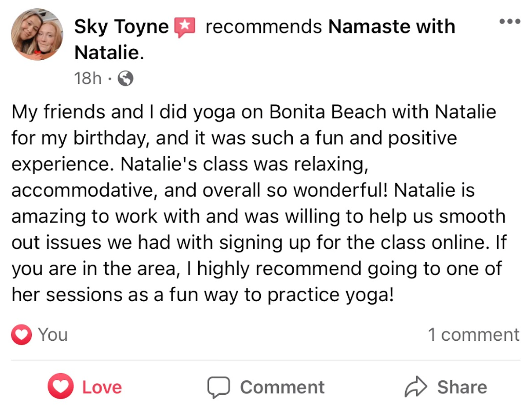Click the curved arrow Share icon
532x406 pixels.
[416, 387]
